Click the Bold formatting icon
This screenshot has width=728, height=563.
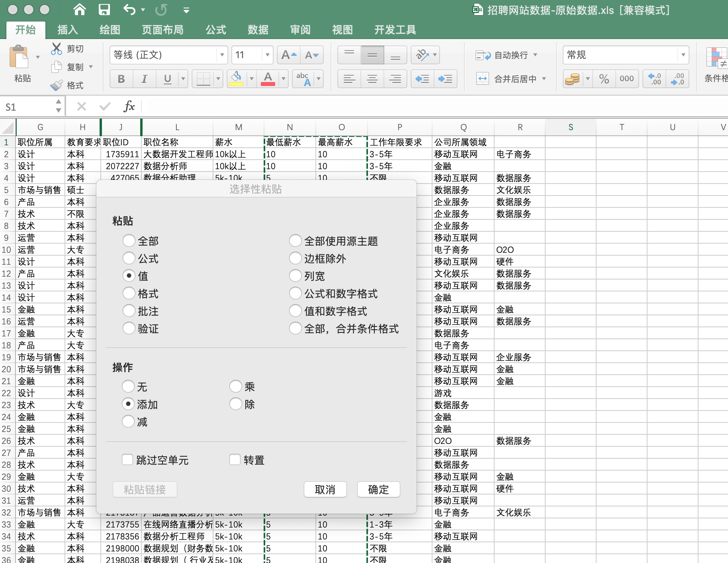pos(121,79)
